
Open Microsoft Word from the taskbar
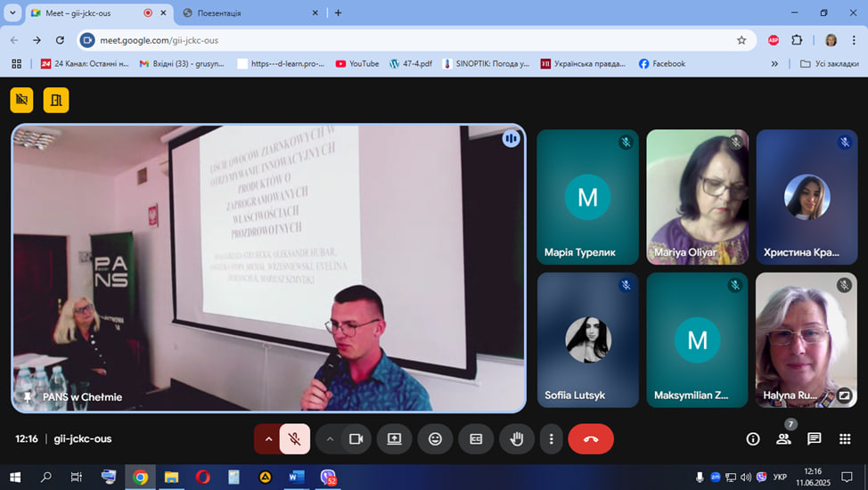(295, 477)
